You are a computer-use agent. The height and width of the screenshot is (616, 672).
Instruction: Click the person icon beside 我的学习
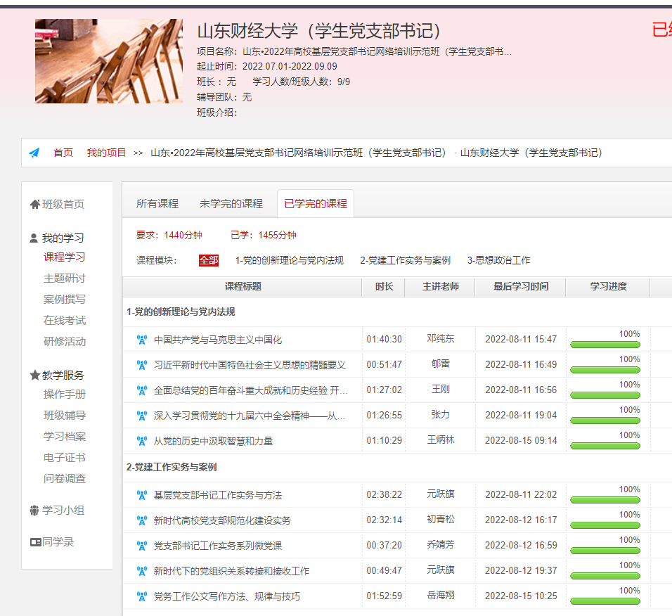click(x=34, y=238)
